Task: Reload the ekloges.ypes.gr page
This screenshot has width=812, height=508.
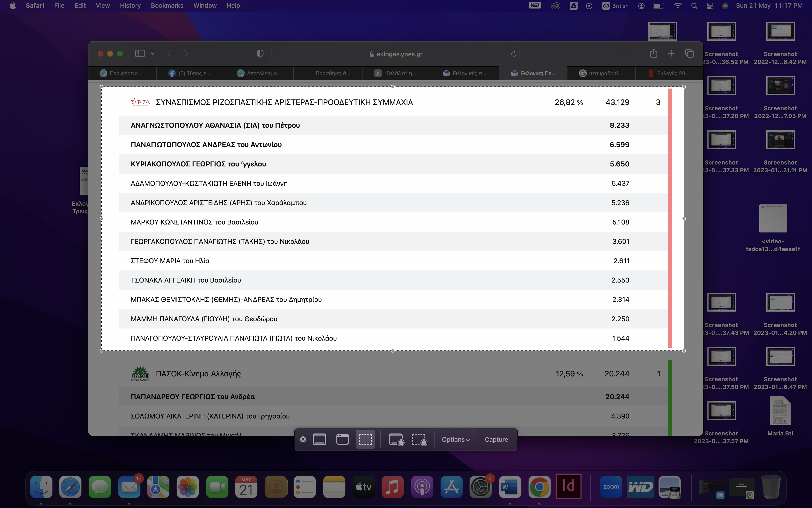Action: (513, 54)
